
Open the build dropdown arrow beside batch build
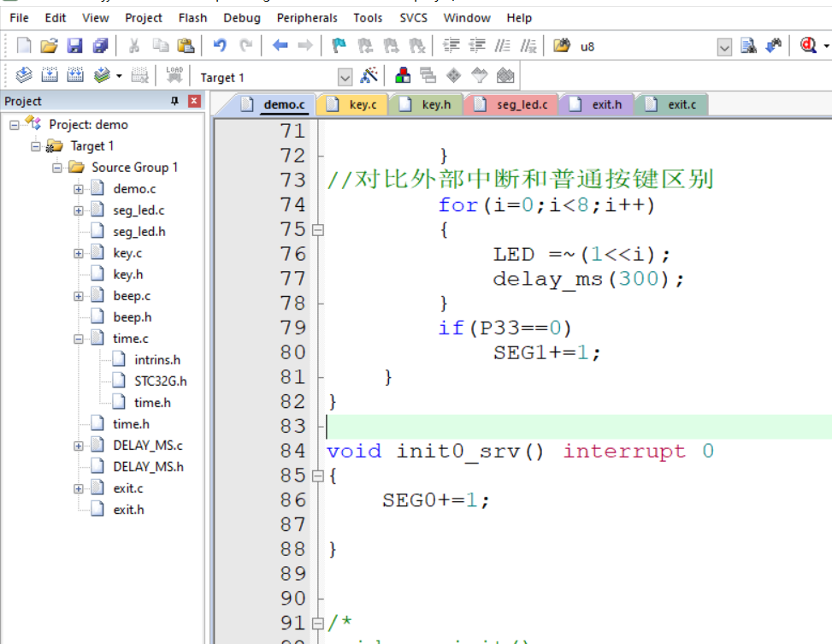coord(119,76)
